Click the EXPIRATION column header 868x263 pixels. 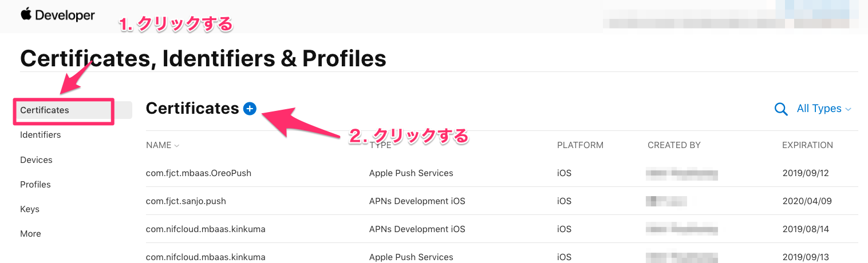coord(807,145)
